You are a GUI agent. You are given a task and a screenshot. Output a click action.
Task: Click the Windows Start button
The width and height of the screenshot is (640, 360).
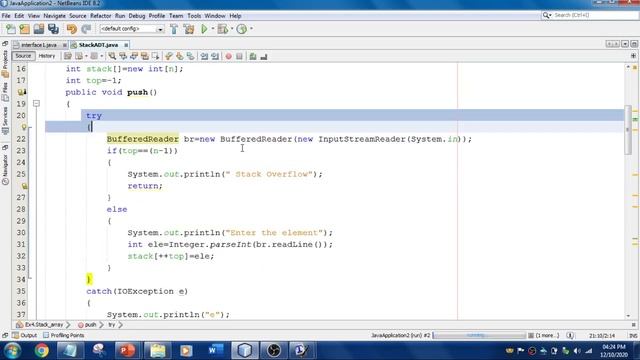[x=12, y=351]
